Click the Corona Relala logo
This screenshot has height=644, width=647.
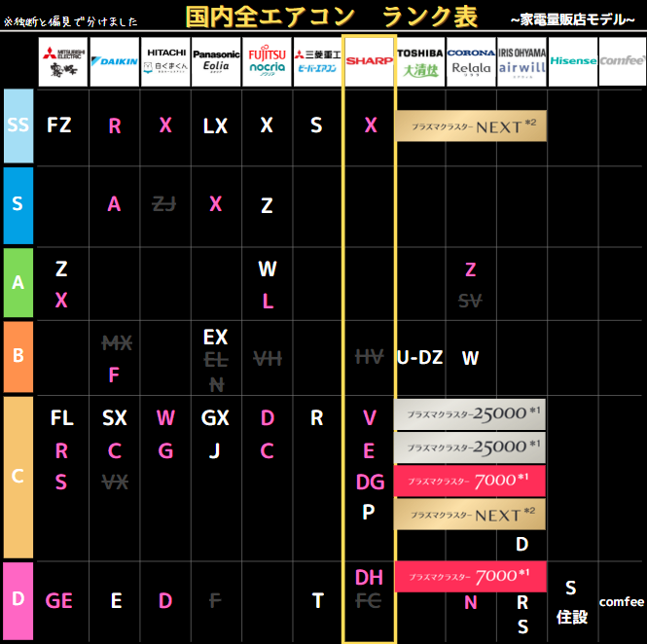click(471, 61)
